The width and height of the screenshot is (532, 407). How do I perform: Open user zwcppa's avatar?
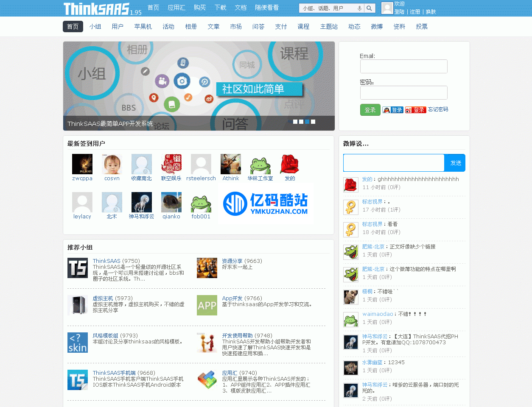click(x=82, y=164)
